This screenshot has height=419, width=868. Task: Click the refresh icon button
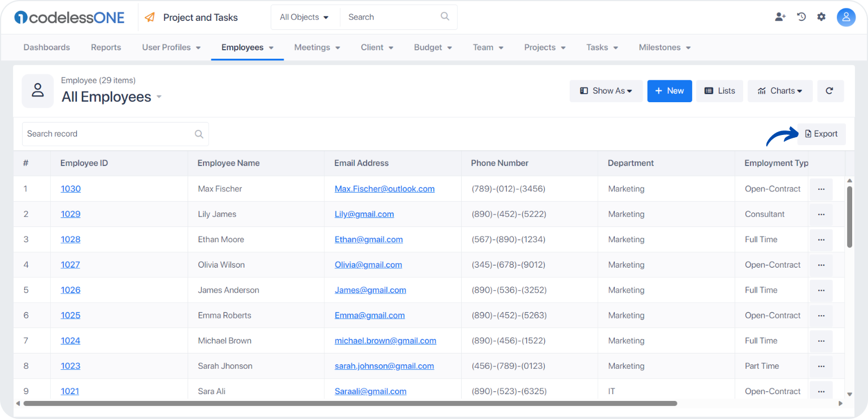click(x=830, y=91)
